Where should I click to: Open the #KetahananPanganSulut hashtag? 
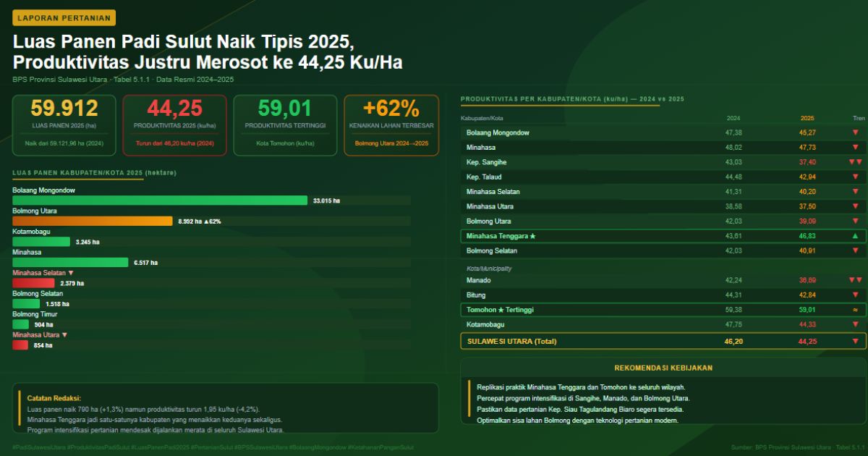380,448
